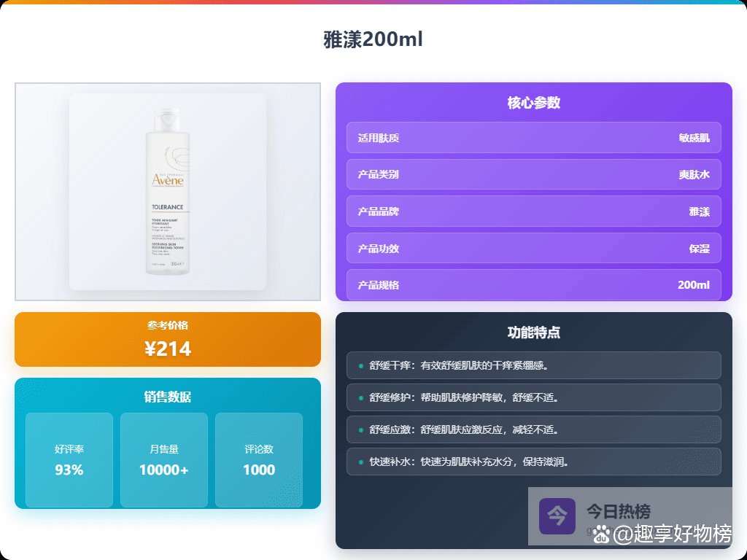The width and height of the screenshot is (747, 560).
Task: Click the 功能特点 section heading
Action: (x=533, y=332)
